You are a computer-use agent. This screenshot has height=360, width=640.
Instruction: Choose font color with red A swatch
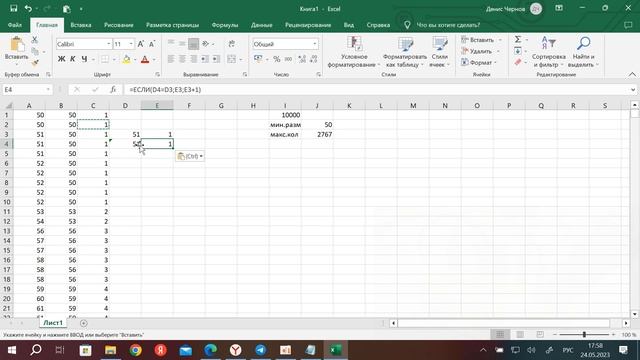(144, 59)
